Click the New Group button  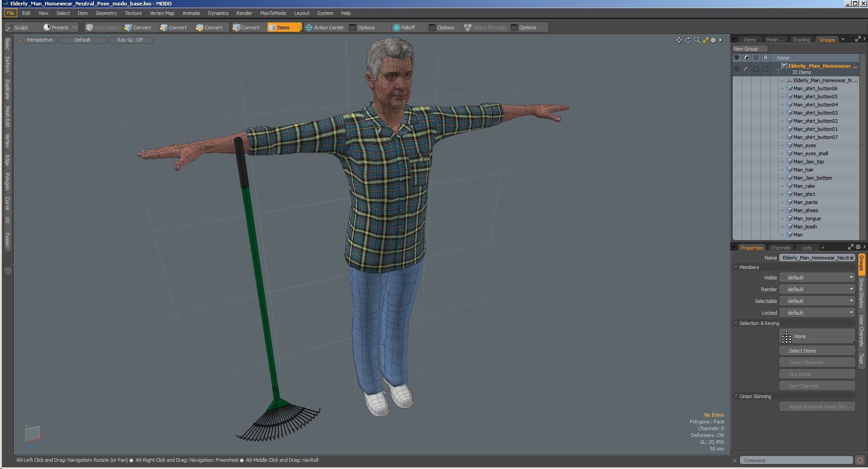750,49
